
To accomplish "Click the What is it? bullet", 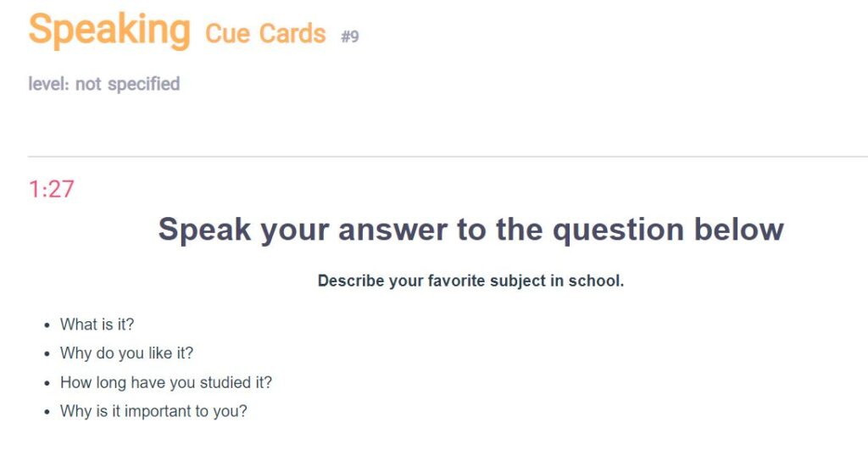I will [x=97, y=325].
